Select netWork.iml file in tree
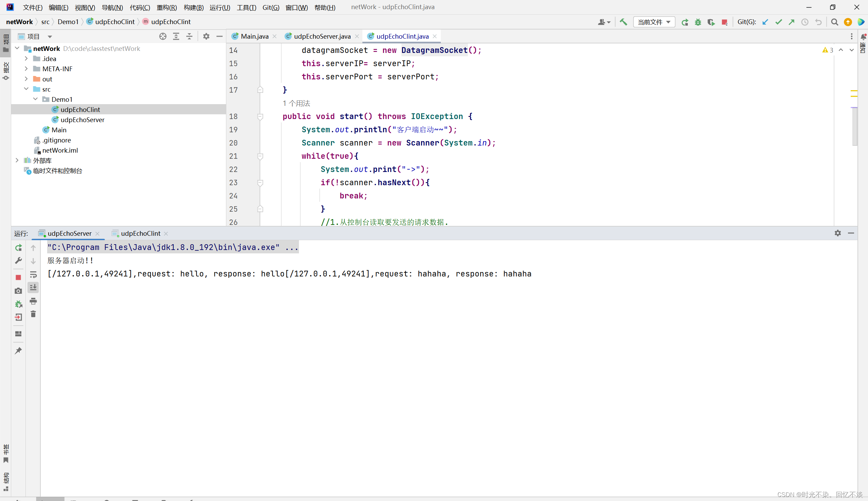Viewport: 868px width, 501px height. pos(60,150)
